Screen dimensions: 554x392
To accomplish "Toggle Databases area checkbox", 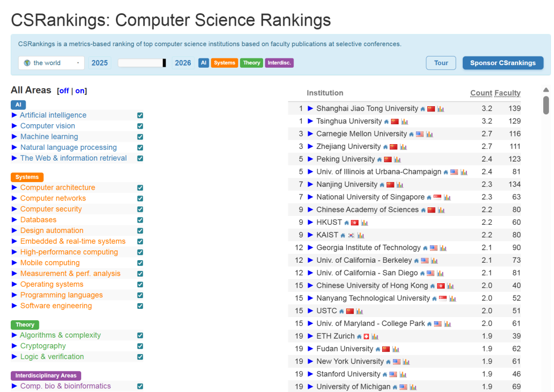I will click(140, 220).
